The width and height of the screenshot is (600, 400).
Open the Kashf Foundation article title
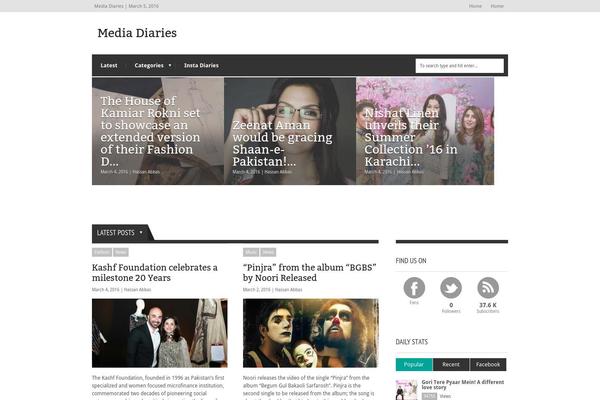[155, 273]
